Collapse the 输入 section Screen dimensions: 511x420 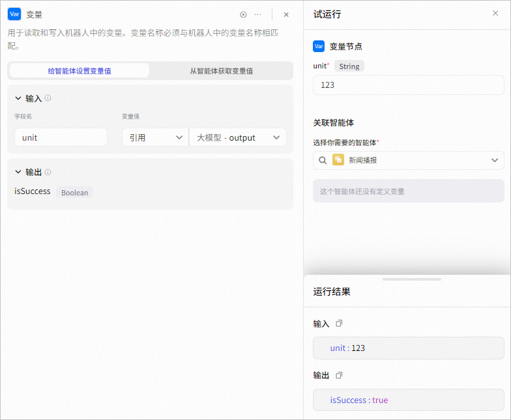pyautogui.click(x=18, y=98)
